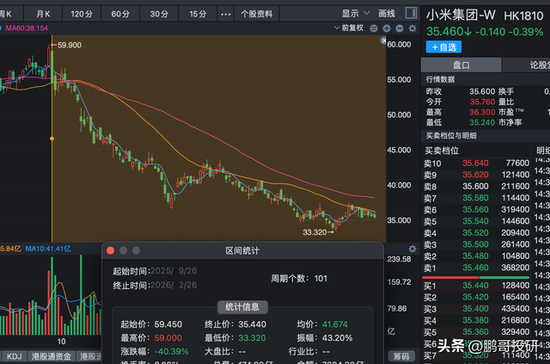Screen dimensions: 550x364
Task: Click 买5 price 35.360
Action: [475, 332]
